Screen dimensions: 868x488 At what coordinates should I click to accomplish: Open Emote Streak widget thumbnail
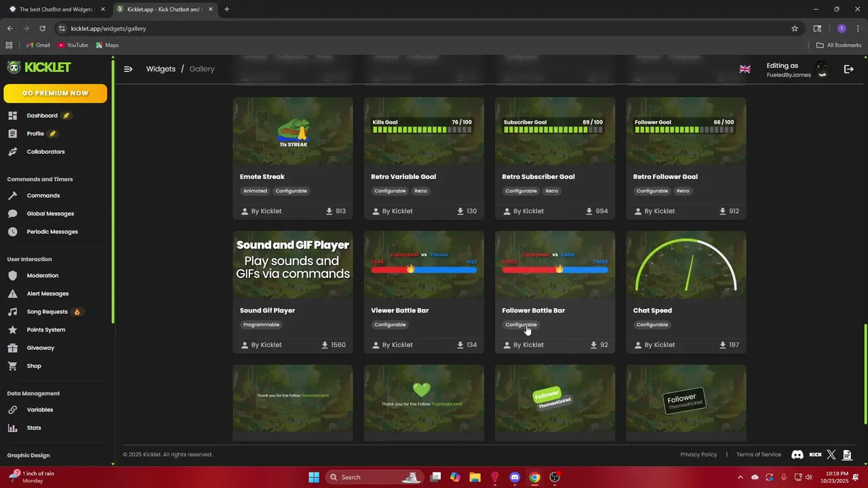(293, 131)
